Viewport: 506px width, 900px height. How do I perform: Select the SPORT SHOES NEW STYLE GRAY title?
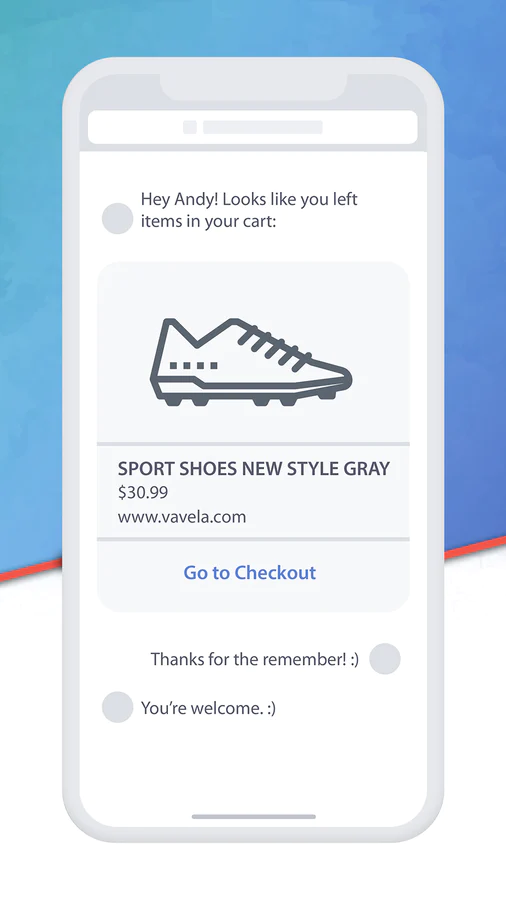pyautogui.click(x=254, y=468)
